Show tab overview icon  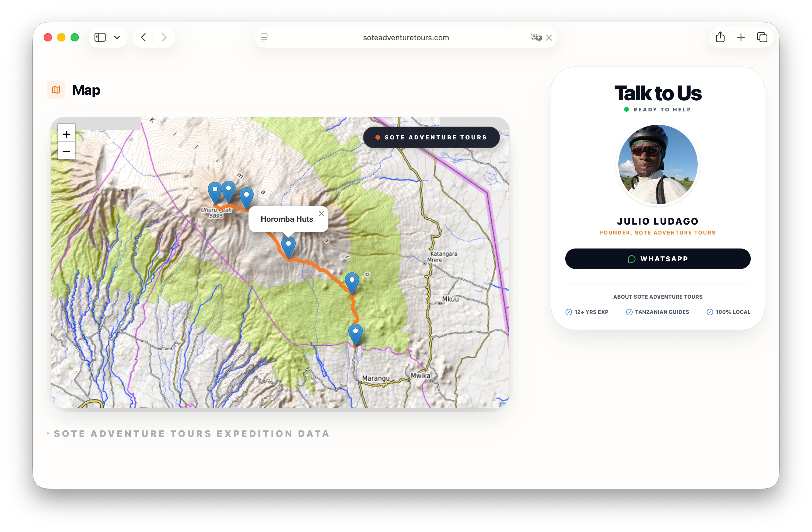tap(762, 37)
